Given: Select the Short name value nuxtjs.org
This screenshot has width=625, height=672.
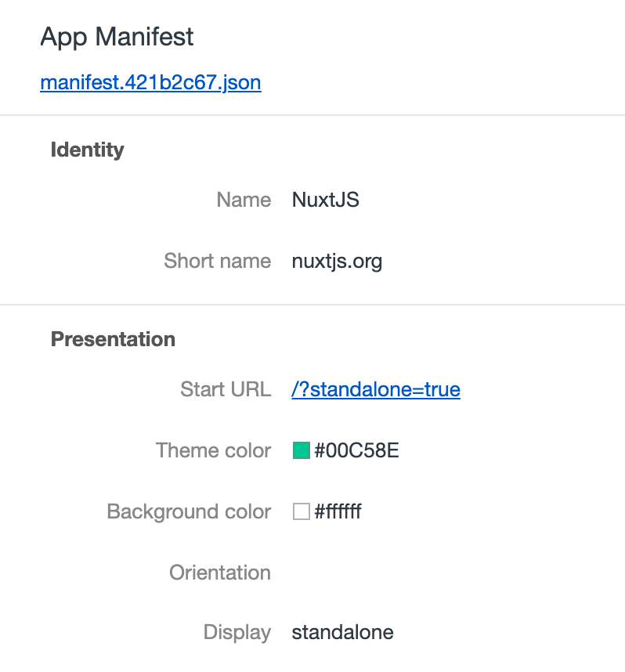Looking at the screenshot, I should (337, 261).
